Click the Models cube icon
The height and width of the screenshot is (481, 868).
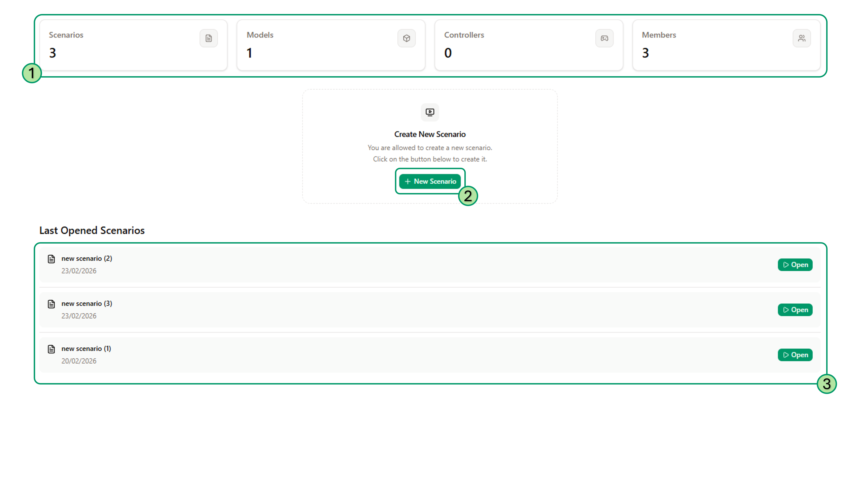click(406, 38)
